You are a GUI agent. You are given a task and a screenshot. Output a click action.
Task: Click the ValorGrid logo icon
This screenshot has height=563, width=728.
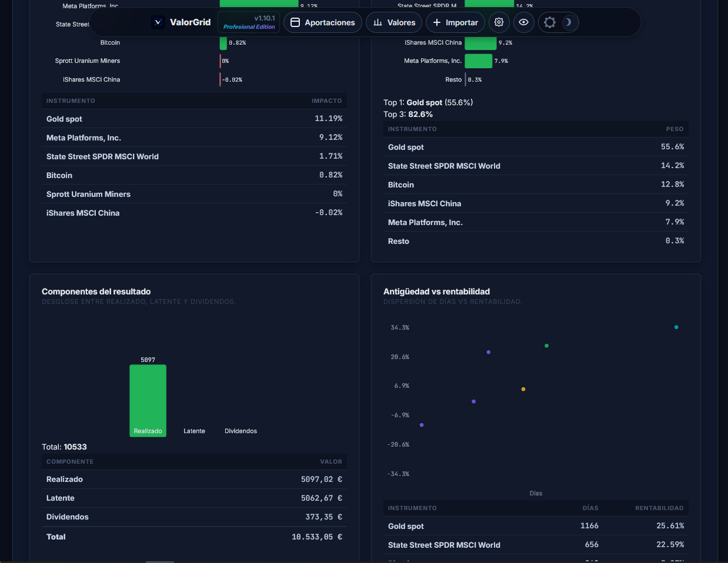click(x=158, y=22)
